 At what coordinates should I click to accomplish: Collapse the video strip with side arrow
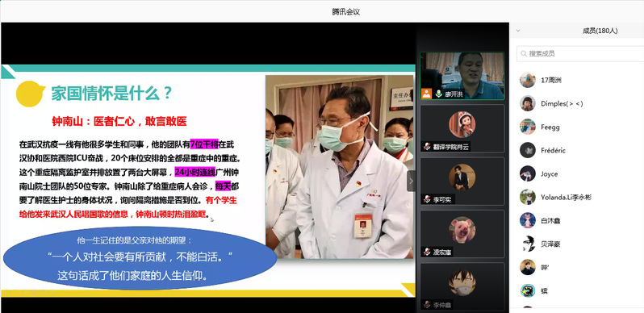(x=411, y=182)
